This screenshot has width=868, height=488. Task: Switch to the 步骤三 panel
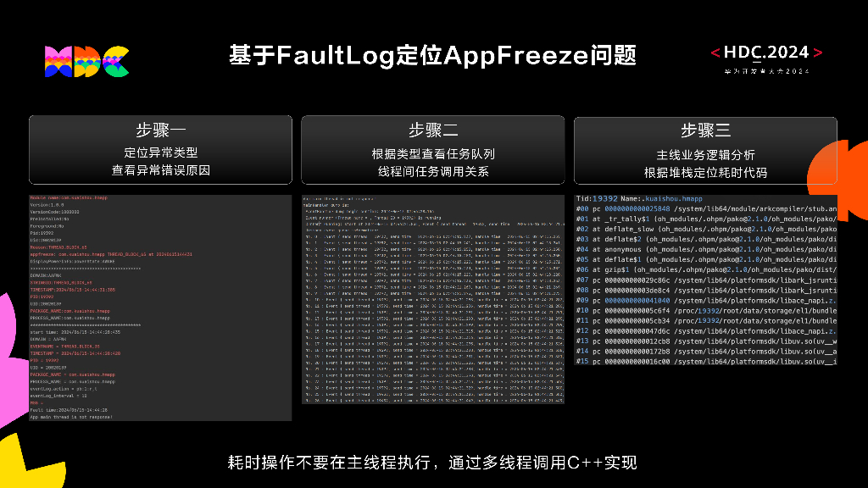[705, 149]
